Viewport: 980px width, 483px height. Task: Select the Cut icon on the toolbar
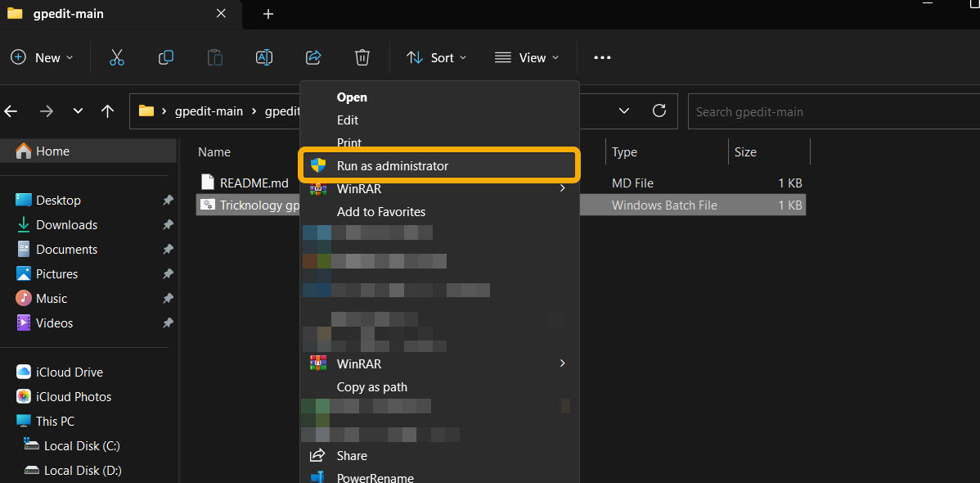point(116,57)
